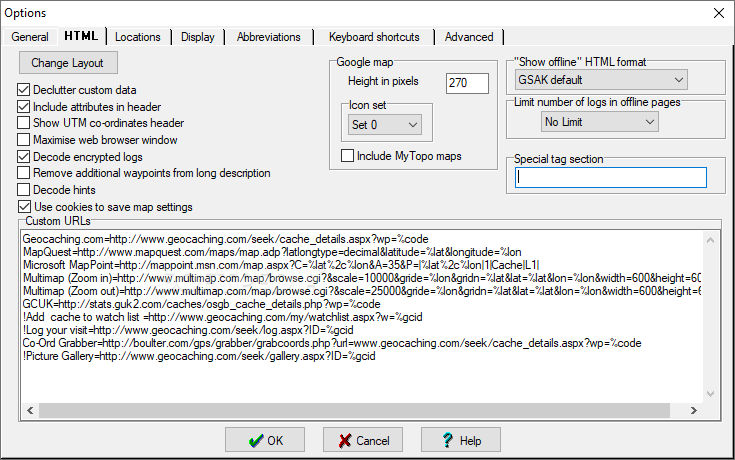Open the GSAK default format dropdown
Image resolution: width=735 pixels, height=460 pixels.
(x=601, y=80)
